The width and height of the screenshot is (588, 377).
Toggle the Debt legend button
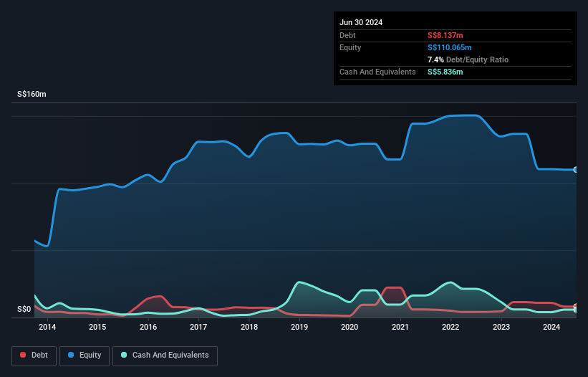[34, 355]
